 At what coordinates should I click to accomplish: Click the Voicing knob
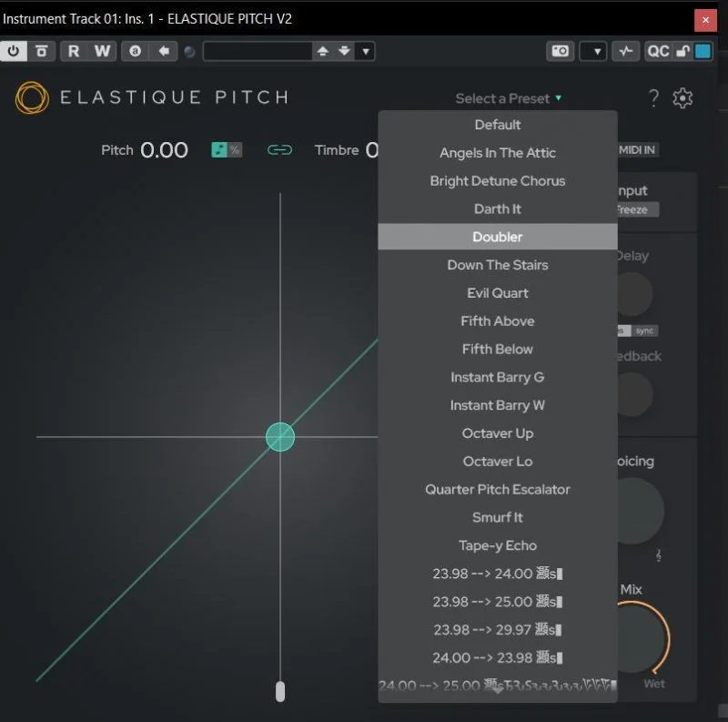[x=640, y=511]
